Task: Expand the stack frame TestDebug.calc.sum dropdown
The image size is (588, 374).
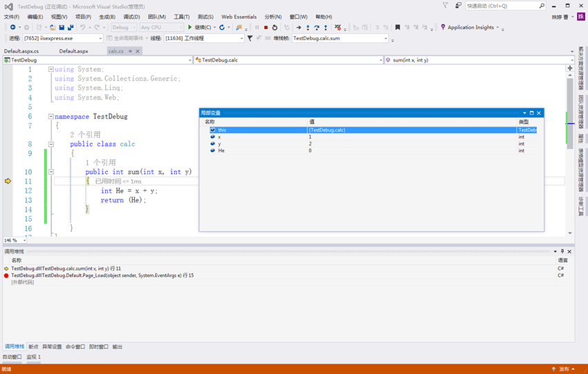Action: pos(385,39)
